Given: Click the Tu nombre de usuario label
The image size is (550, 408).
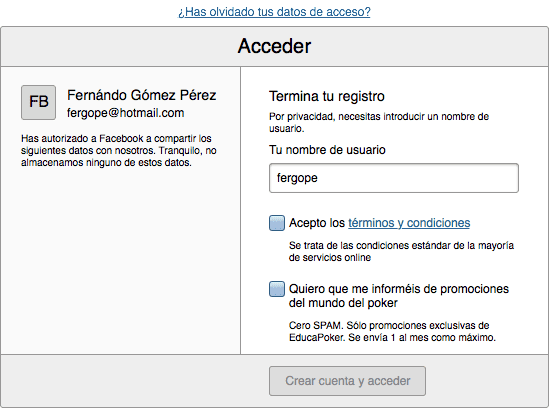Looking at the screenshot, I should click(x=327, y=150).
